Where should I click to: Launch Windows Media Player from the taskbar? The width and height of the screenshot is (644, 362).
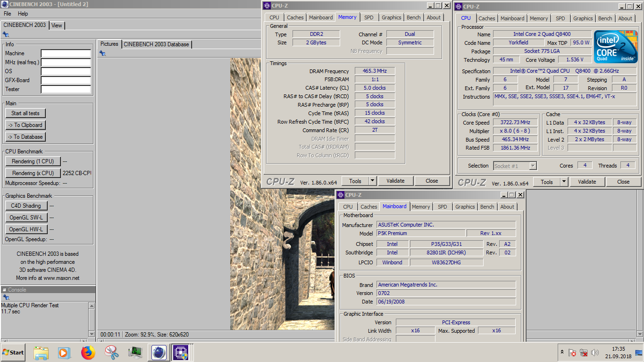click(x=64, y=353)
